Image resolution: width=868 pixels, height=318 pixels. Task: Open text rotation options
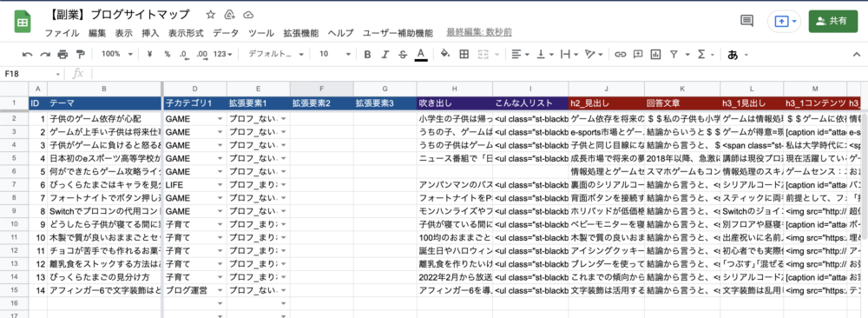tap(593, 54)
